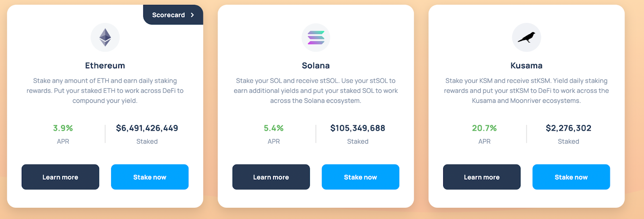Select the Kusama card title

526,65
